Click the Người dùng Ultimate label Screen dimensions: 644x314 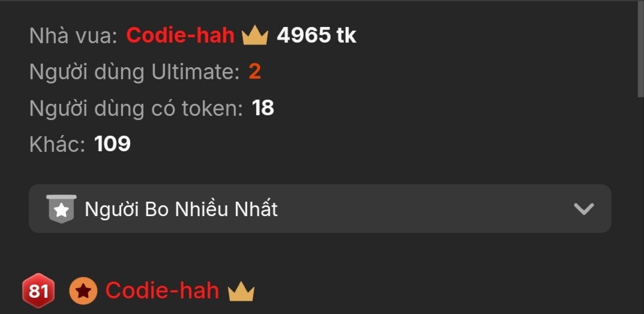pyautogui.click(x=134, y=72)
